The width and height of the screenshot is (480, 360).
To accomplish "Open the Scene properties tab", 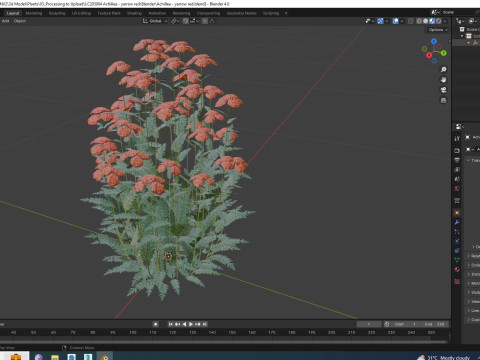I will click(x=457, y=179).
